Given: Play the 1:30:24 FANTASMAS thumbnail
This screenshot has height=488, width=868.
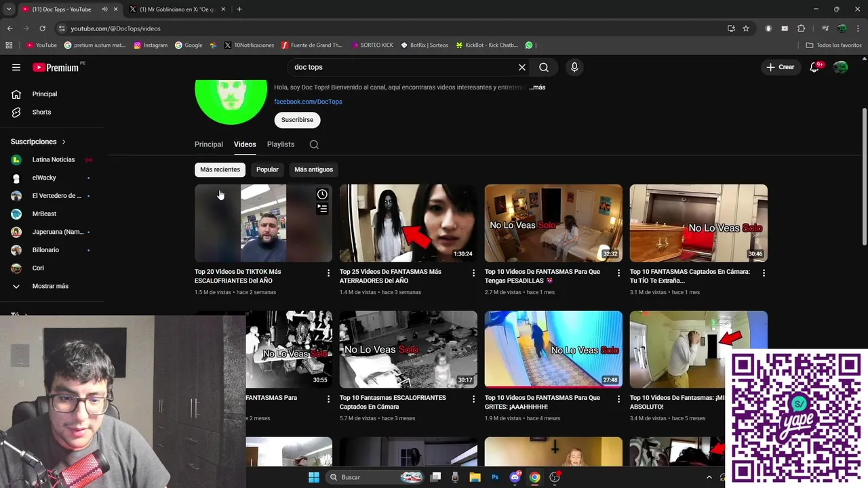Looking at the screenshot, I should point(408,223).
